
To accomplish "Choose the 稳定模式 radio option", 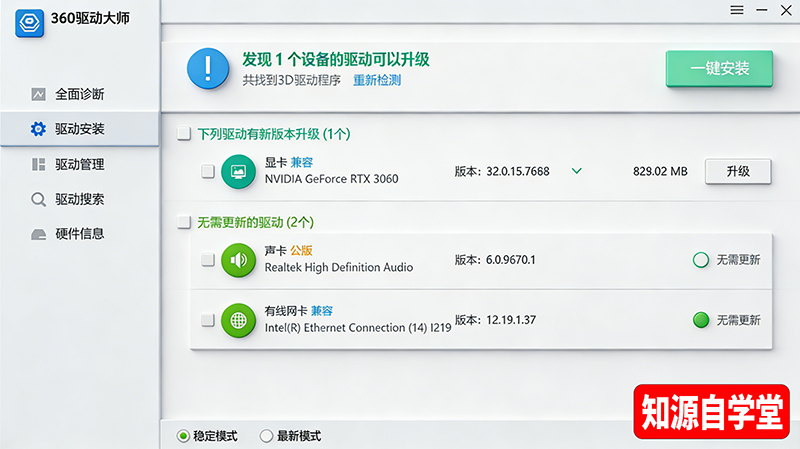I will coord(183,436).
